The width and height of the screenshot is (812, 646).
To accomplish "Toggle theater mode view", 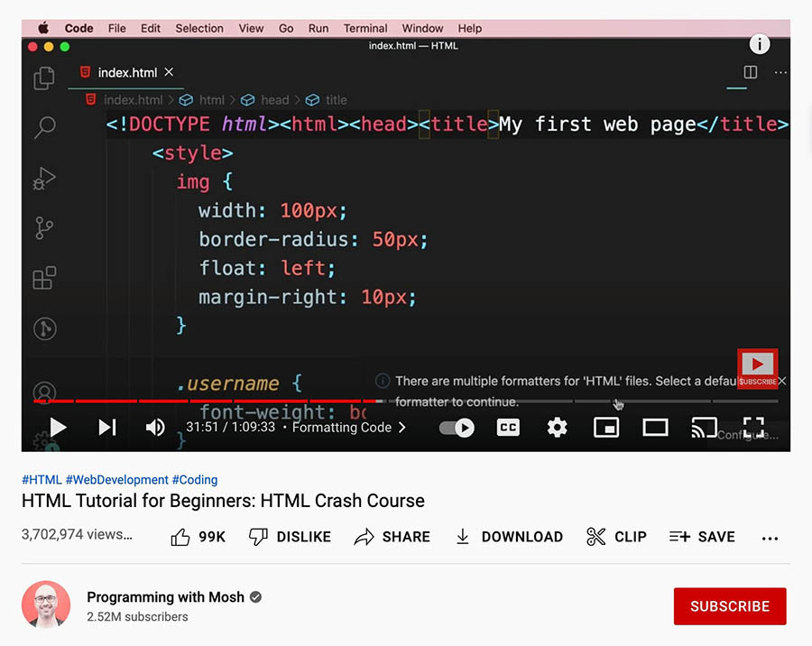I will coord(655,428).
